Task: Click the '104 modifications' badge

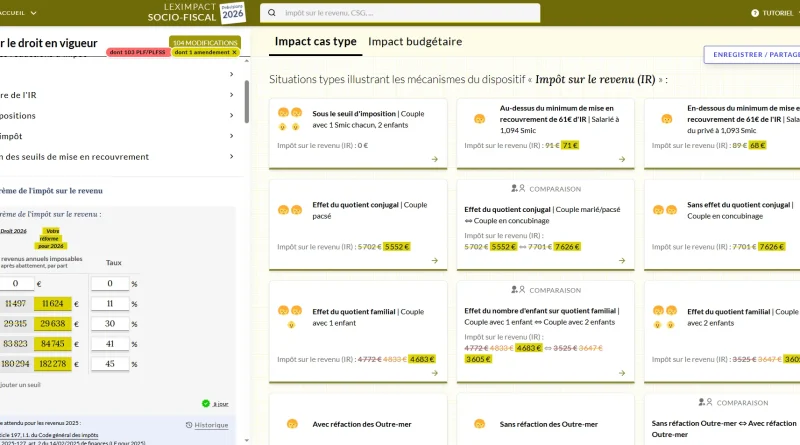Action: coord(205,43)
